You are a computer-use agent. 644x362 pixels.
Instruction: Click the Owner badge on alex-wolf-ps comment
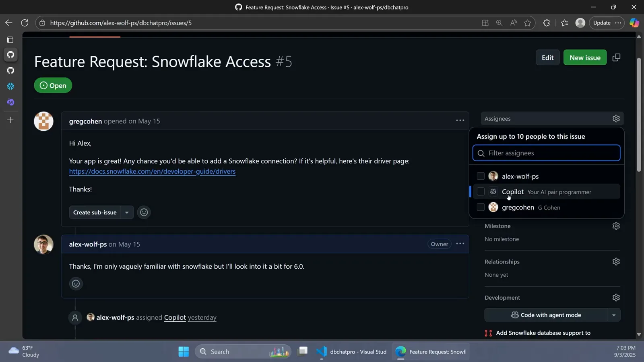(439, 244)
